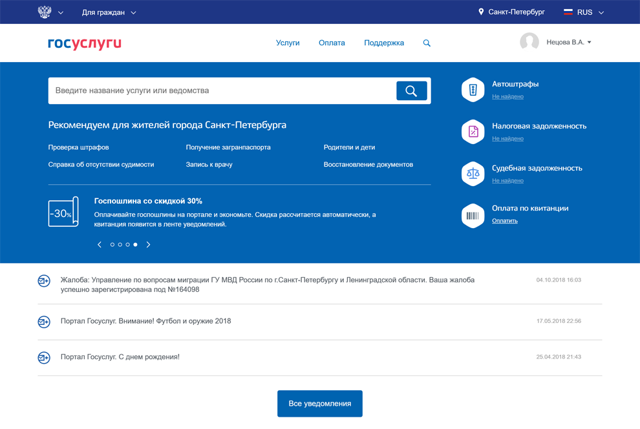
Task: Click the location pin icon
Action: coord(481,12)
